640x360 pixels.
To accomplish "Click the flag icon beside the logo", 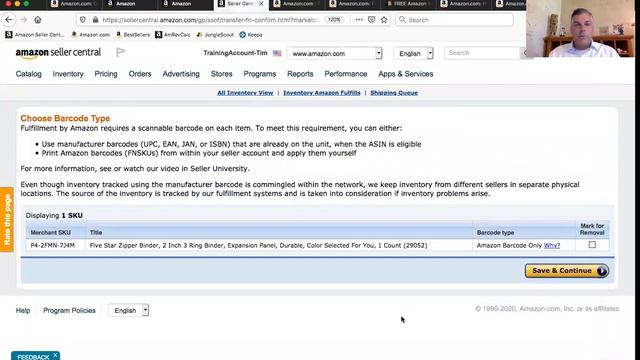I will coord(121,52).
